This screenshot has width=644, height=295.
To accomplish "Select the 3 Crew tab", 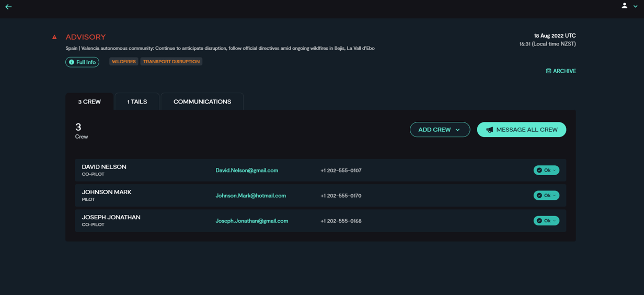I will tap(89, 101).
